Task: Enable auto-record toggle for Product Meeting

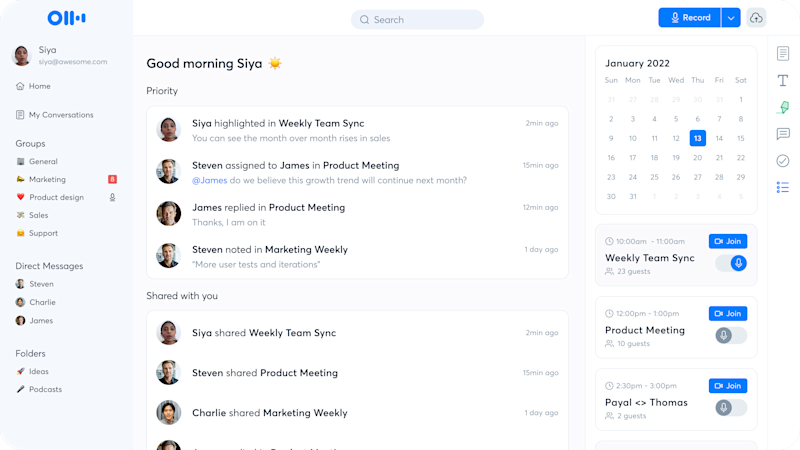Action: tap(731, 335)
